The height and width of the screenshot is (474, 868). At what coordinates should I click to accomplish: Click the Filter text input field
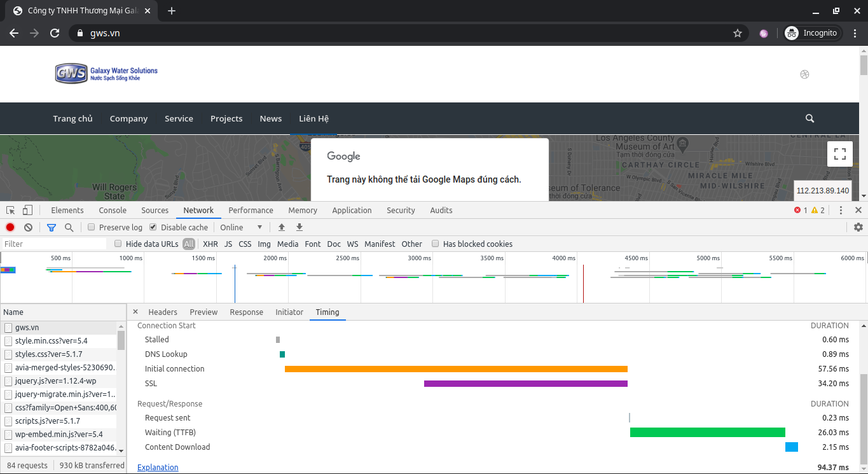tap(54, 244)
